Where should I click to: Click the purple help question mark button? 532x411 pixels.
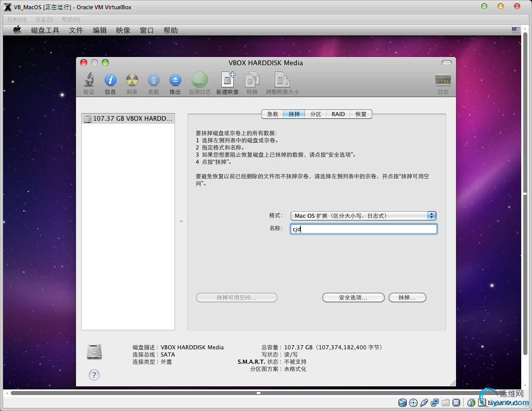click(94, 375)
